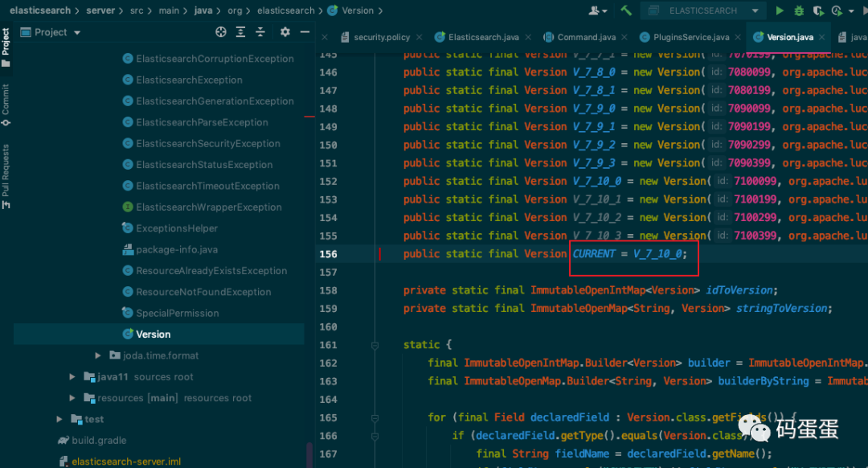
Task: Switch to the PluginsService.java tab
Action: tap(690, 37)
